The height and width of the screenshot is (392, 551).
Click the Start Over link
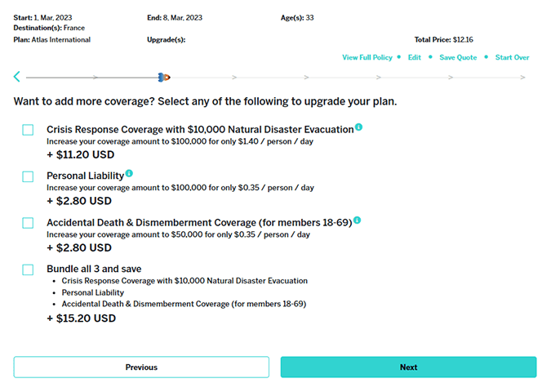click(512, 57)
